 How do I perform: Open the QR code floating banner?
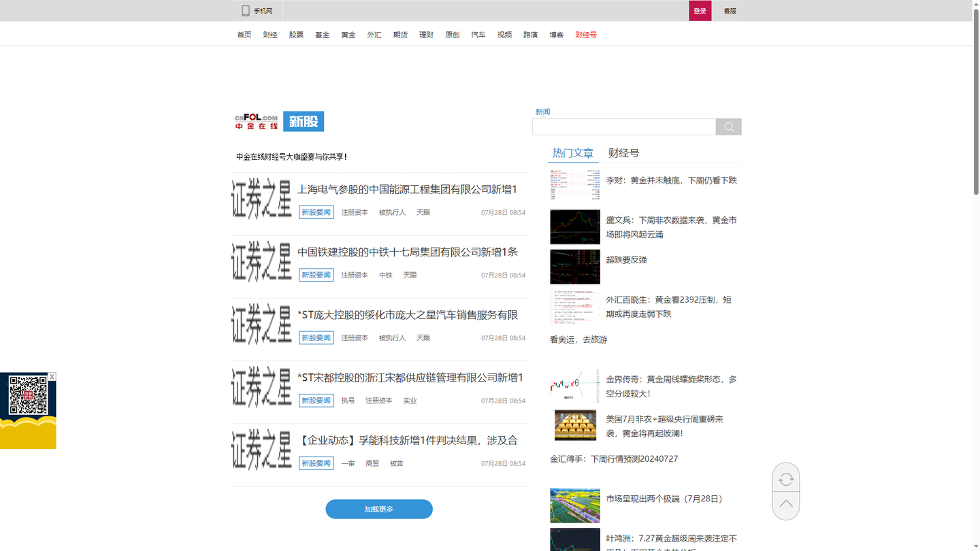[28, 411]
